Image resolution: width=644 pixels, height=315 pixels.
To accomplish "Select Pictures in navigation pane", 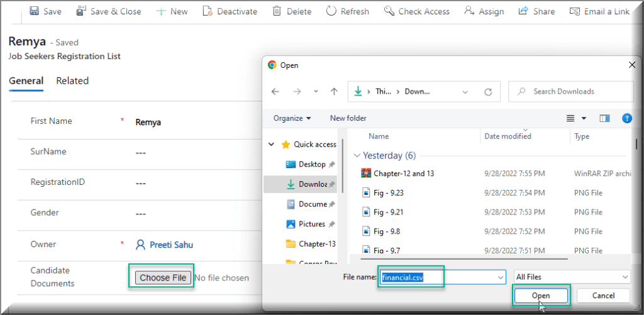I will 312,224.
